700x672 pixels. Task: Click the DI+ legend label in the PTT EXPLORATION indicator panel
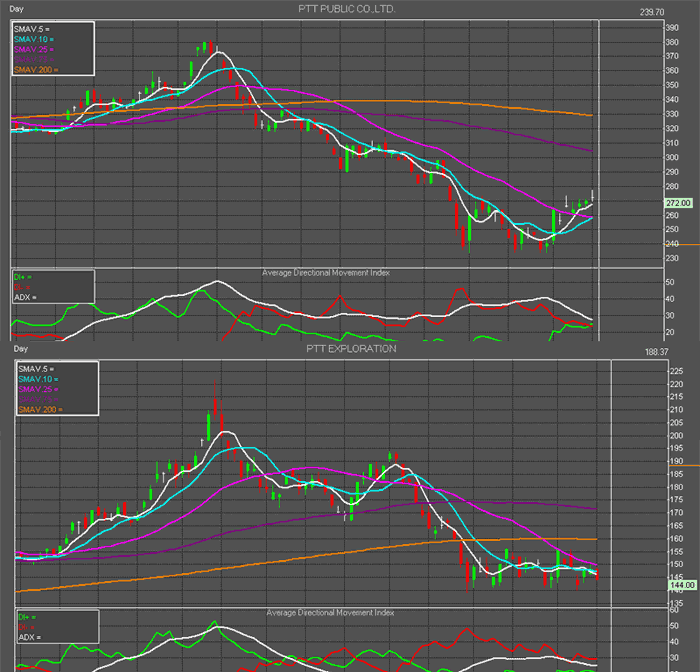27,617
